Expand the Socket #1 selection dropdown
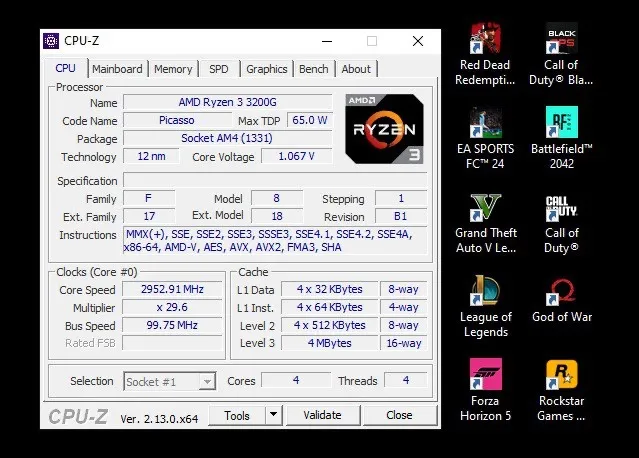This screenshot has width=639, height=458. pyautogui.click(x=207, y=382)
